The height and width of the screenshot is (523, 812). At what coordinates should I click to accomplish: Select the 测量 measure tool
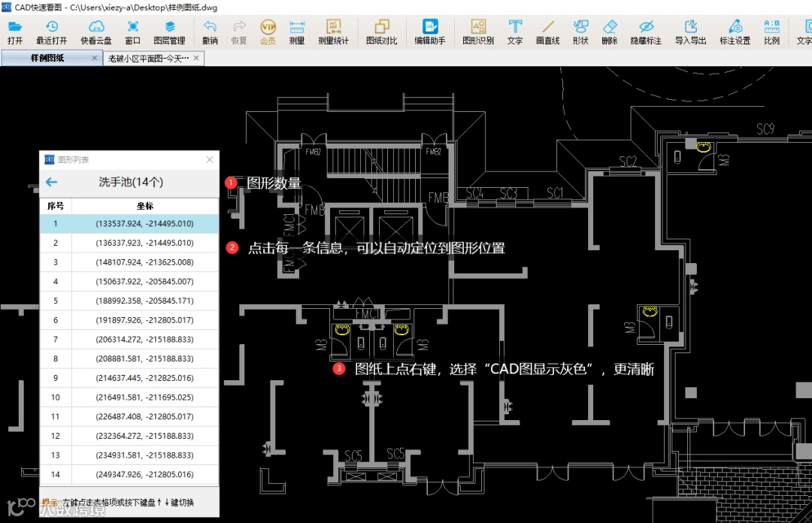(x=297, y=32)
